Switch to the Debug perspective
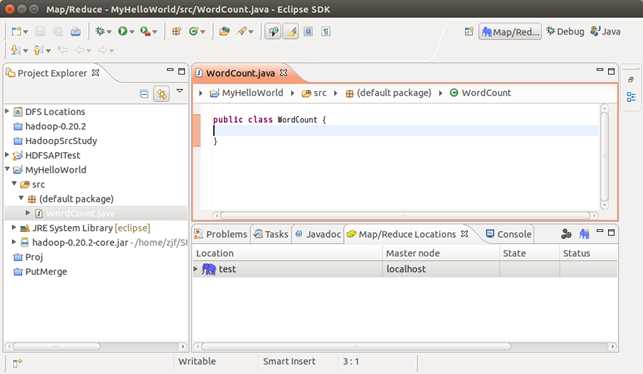Viewport: 643px width, 374px height. pyautogui.click(x=565, y=32)
